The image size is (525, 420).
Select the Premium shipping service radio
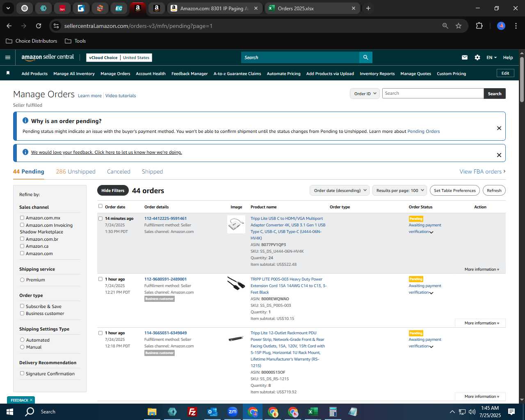22,280
